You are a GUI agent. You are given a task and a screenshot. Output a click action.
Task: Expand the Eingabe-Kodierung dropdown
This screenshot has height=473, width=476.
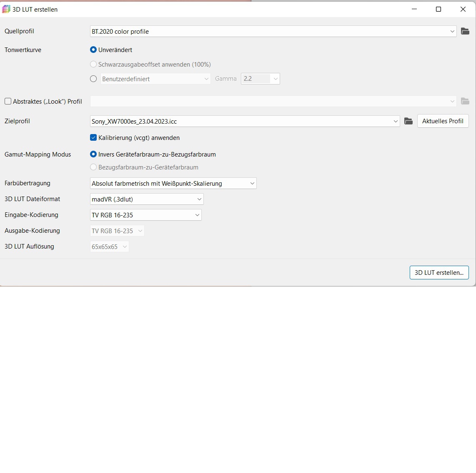click(197, 215)
